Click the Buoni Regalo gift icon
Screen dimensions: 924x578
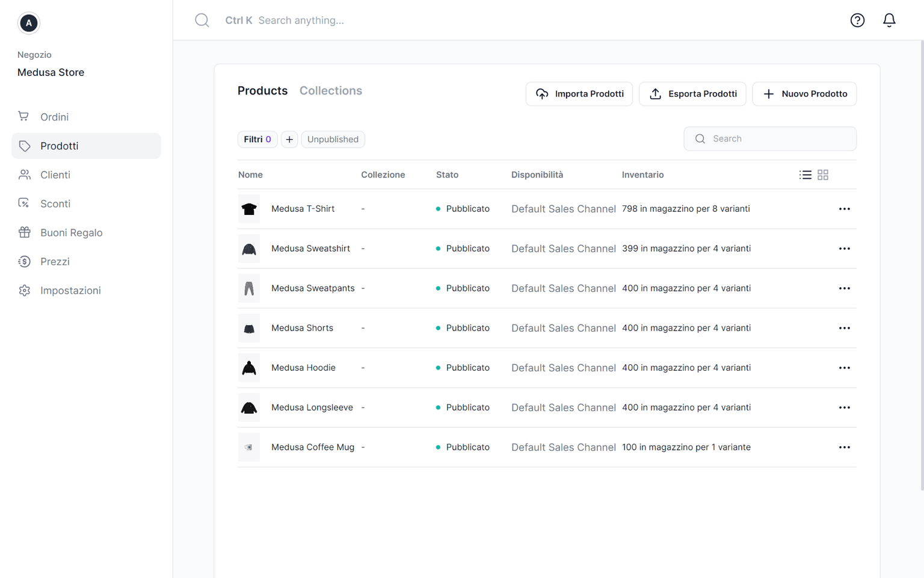pos(24,232)
